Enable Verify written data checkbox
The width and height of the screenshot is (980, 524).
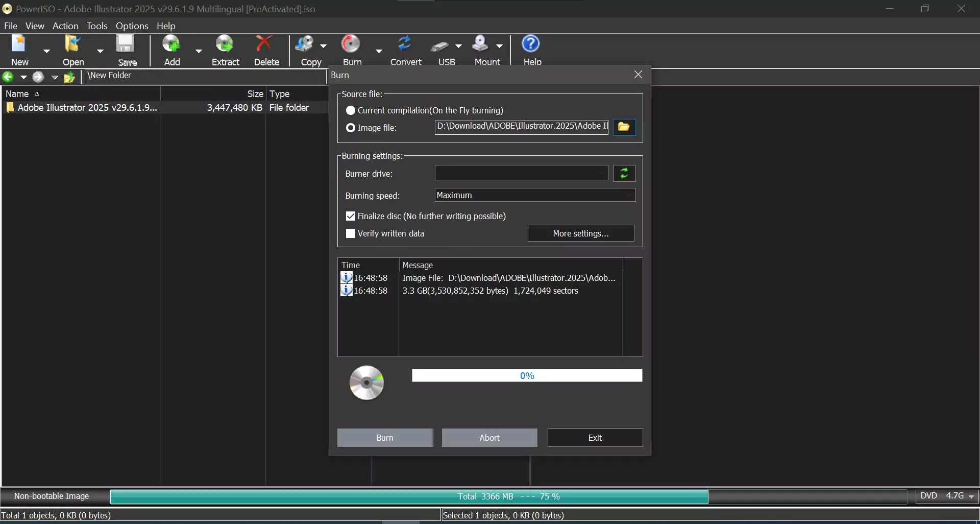point(351,233)
